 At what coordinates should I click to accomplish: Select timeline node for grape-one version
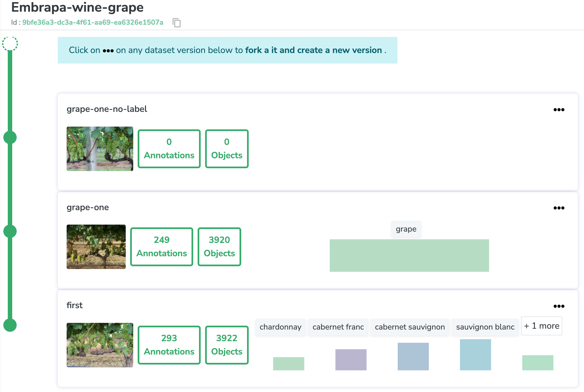[10, 231]
